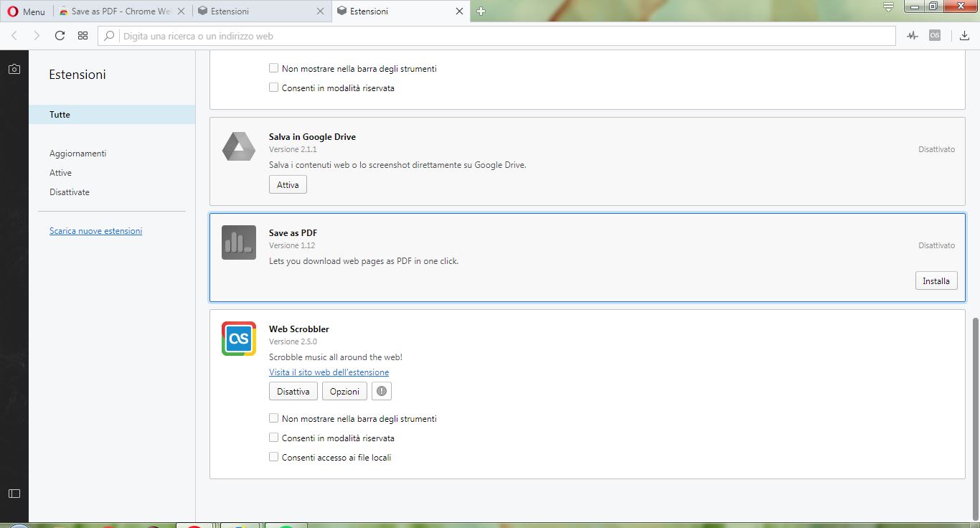
Task: Click the Save as PDF extension icon
Action: coord(239,242)
